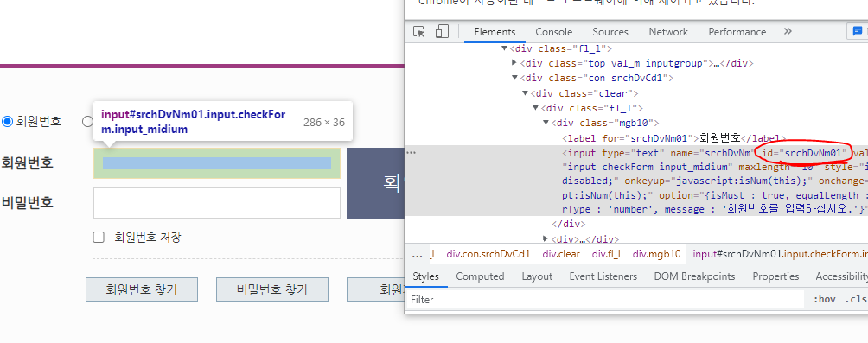This screenshot has height=343, width=868.
Task: Collapse the nested fl_l div under clear
Action: pos(535,108)
